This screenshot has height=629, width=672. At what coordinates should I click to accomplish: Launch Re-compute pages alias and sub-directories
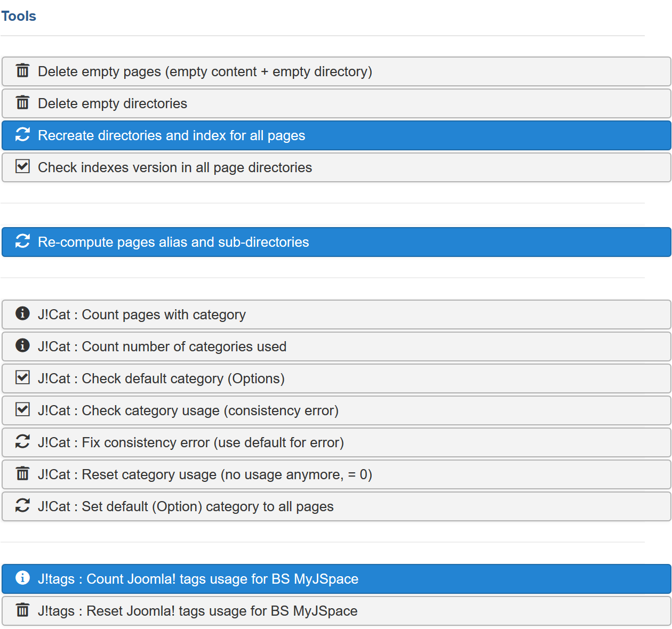337,242
